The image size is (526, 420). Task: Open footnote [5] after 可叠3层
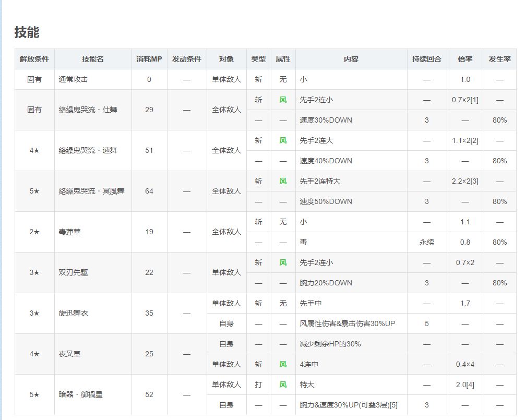393,405
